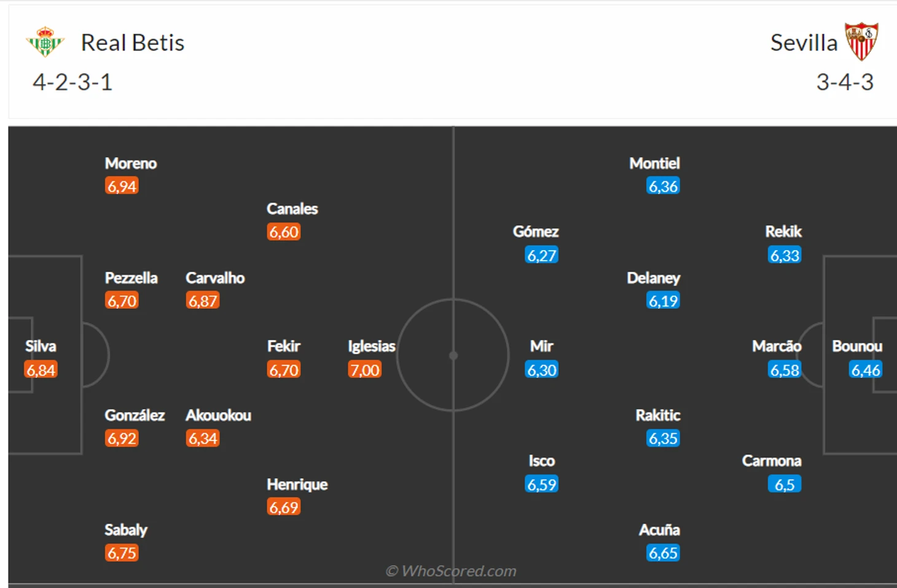Screen dimensions: 897x588
Task: Select Marcão's 6,58 rating badge
Action: click(x=785, y=370)
